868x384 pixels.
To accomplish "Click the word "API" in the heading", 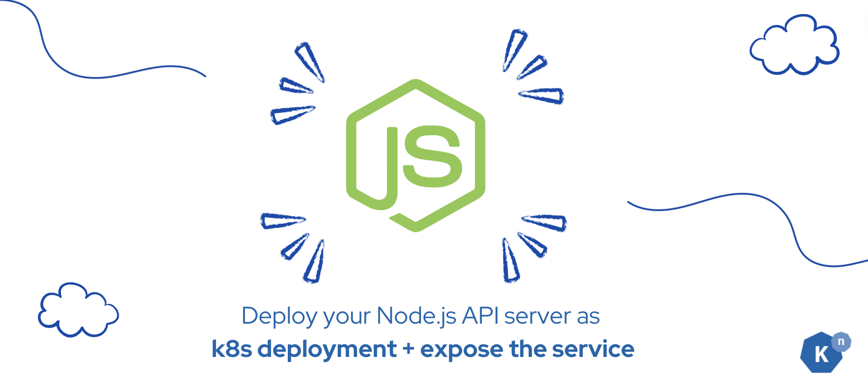I will coord(480,316).
